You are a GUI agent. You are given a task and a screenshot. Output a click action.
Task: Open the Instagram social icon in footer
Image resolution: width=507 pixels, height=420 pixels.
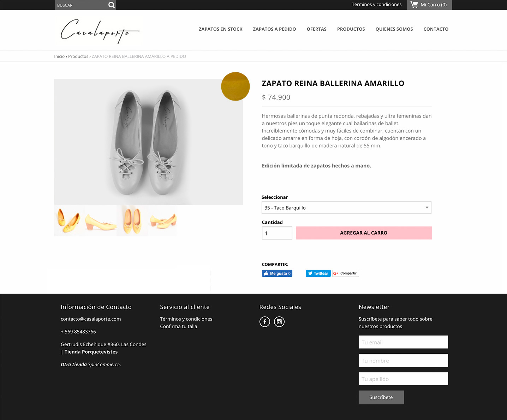click(x=279, y=322)
